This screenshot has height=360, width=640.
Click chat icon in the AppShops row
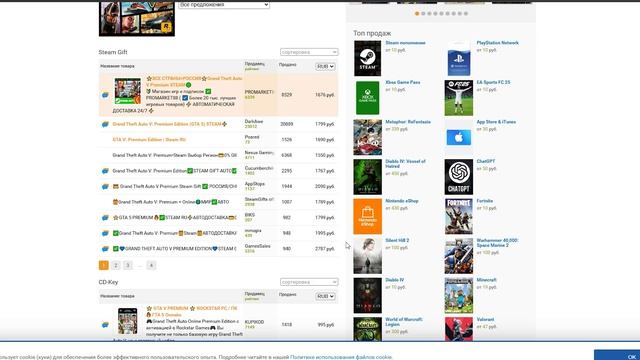105,187
